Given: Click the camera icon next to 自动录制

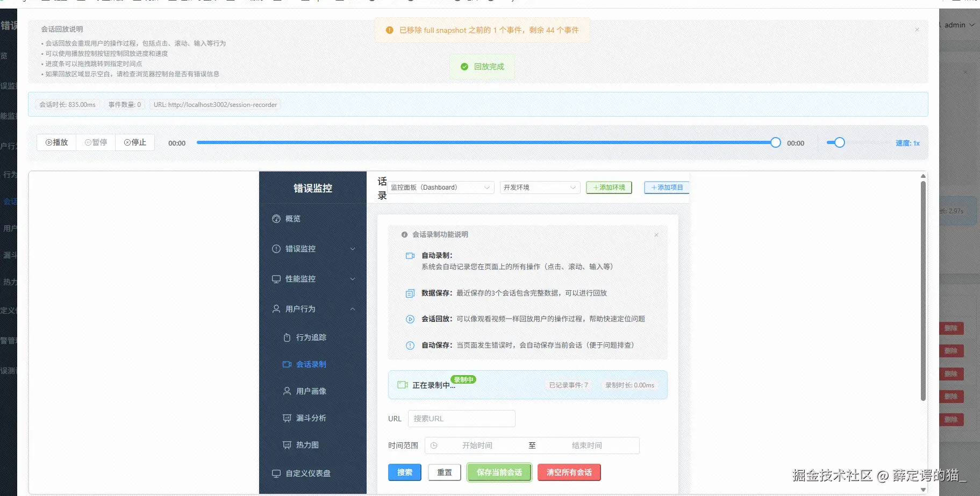Looking at the screenshot, I should [410, 256].
